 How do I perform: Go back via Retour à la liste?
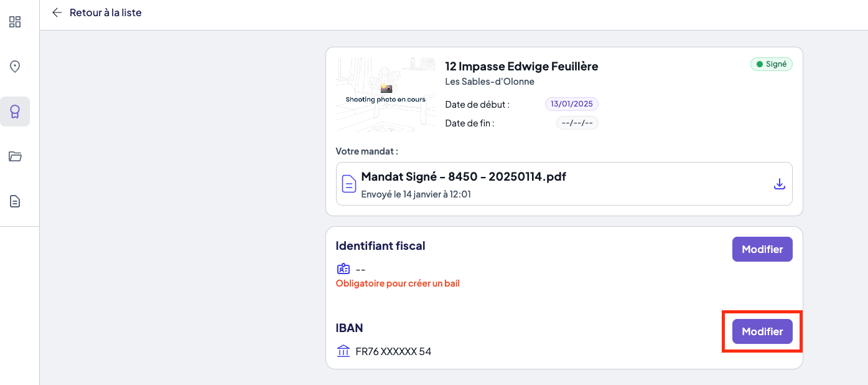click(x=106, y=12)
